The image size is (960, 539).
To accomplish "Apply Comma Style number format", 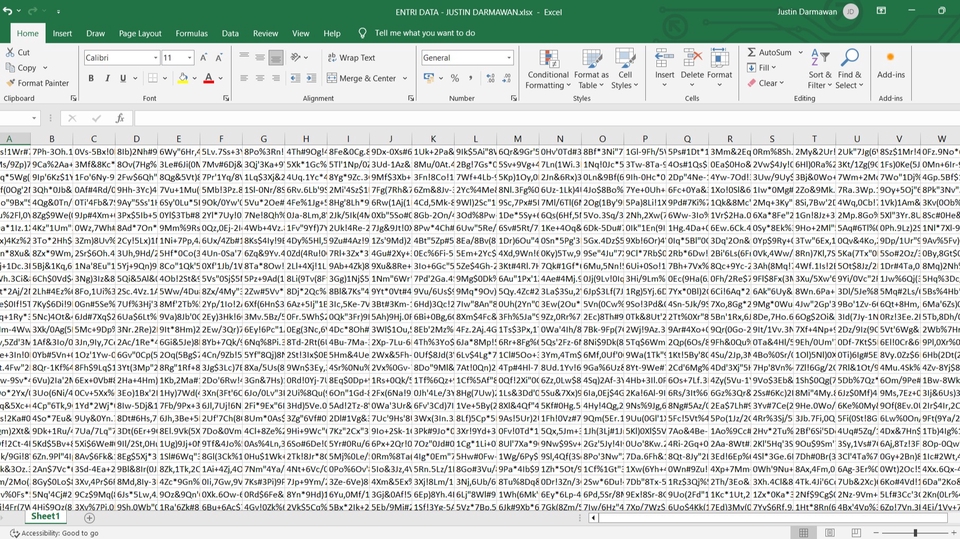I will tap(471, 78).
